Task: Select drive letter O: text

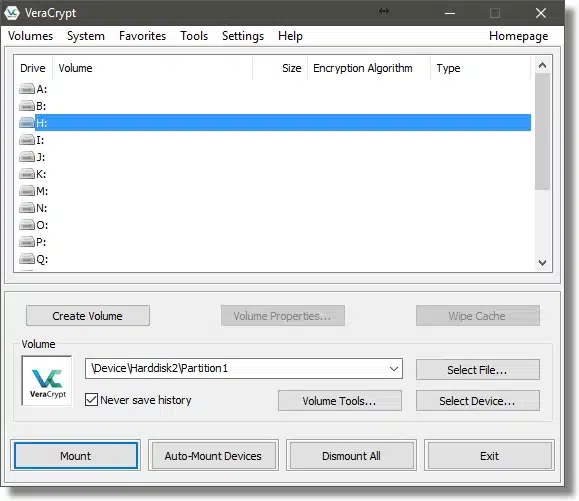Action: (x=42, y=225)
